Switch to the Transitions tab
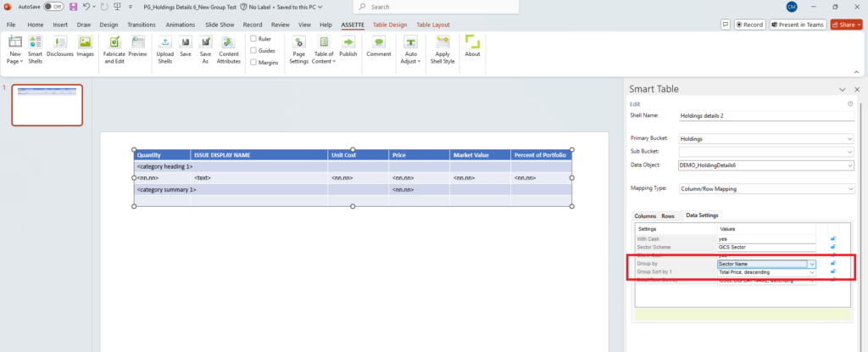The width and height of the screenshot is (868, 352). (142, 25)
